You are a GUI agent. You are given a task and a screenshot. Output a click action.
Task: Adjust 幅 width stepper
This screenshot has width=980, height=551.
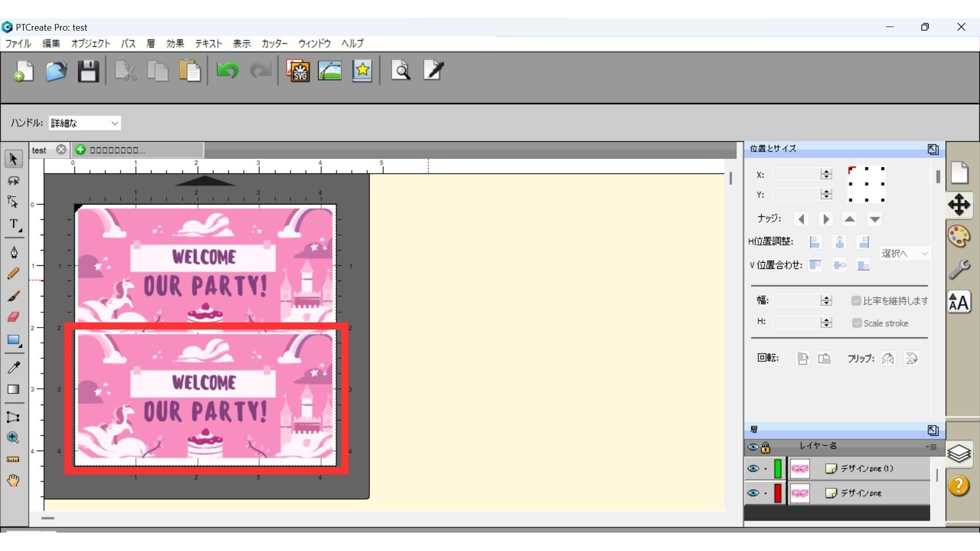[x=826, y=300]
